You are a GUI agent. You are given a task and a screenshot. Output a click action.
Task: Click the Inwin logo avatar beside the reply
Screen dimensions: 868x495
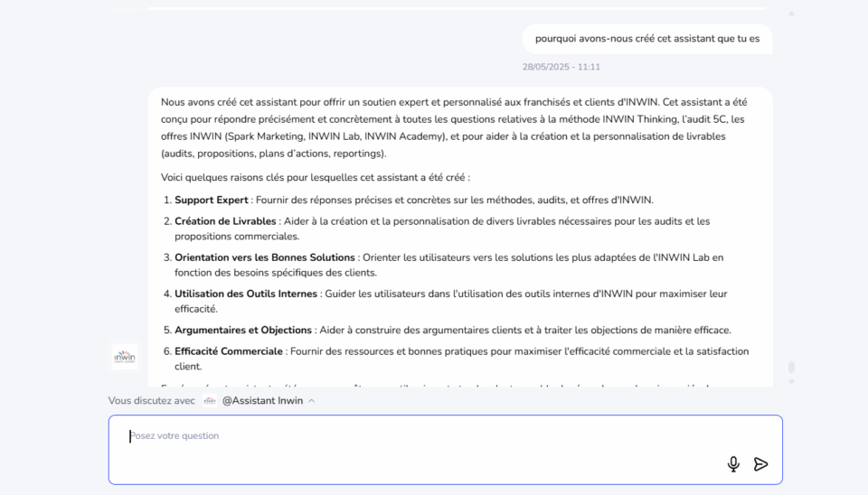click(x=125, y=357)
